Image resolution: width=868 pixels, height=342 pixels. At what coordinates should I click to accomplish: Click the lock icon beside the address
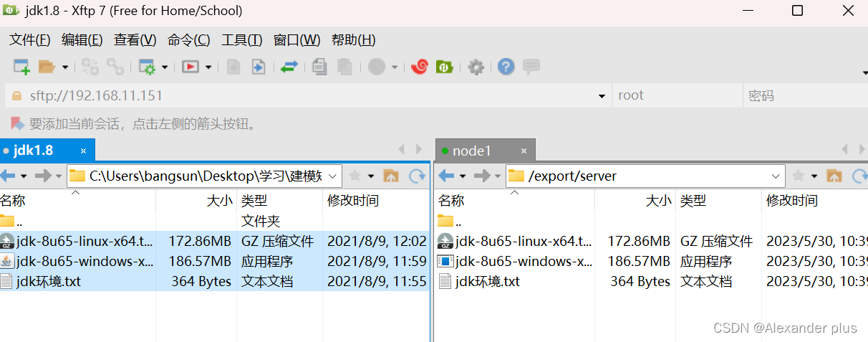16,95
